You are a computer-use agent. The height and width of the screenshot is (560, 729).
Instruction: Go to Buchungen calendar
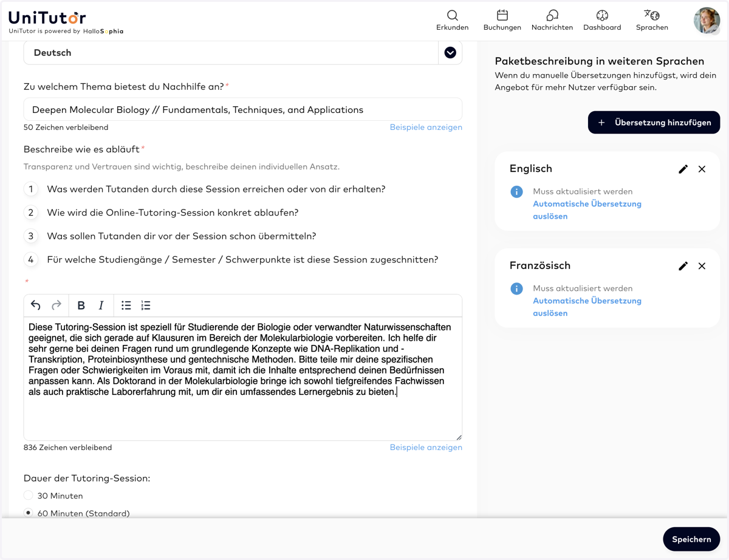[x=502, y=20]
